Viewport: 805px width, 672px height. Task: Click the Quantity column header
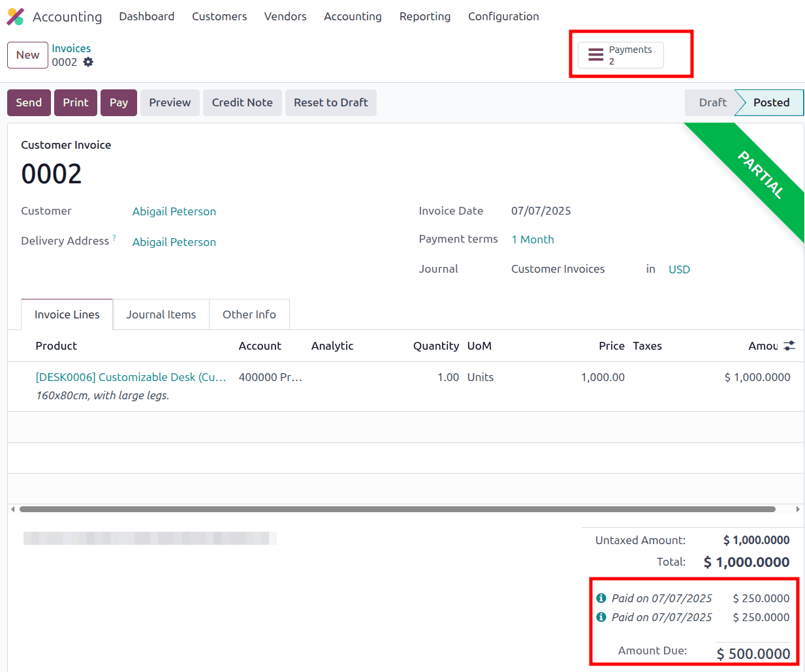(436, 346)
